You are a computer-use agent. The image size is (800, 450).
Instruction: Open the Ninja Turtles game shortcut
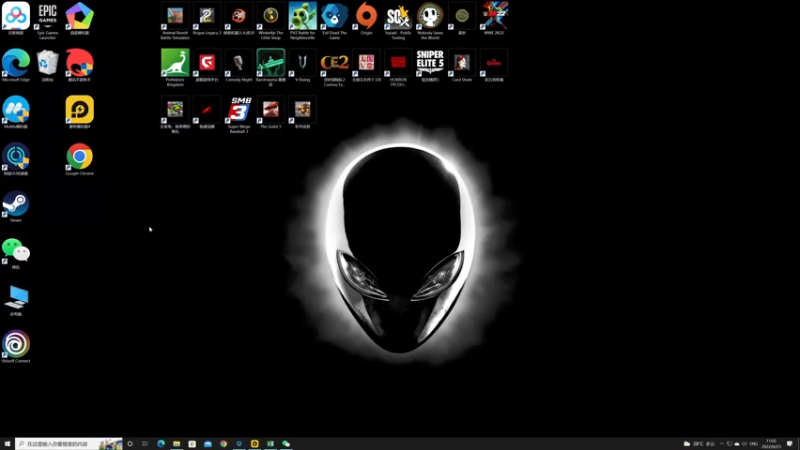click(175, 114)
